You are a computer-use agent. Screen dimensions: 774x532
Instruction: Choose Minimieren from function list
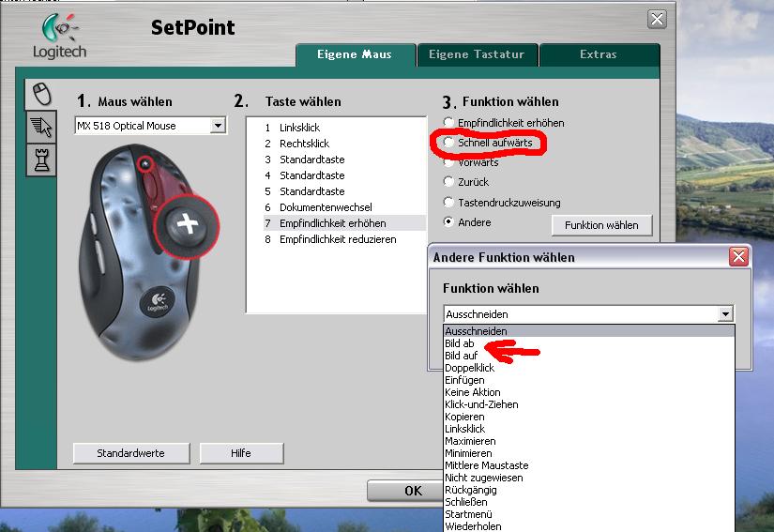[x=589, y=453]
